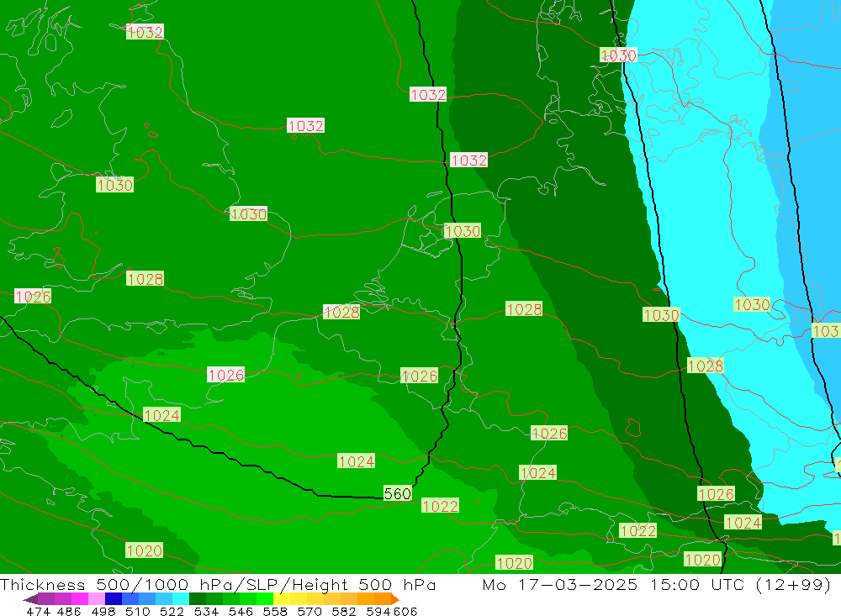Click legend value 558
Image resolution: width=841 pixels, height=616 pixels.
(x=274, y=611)
